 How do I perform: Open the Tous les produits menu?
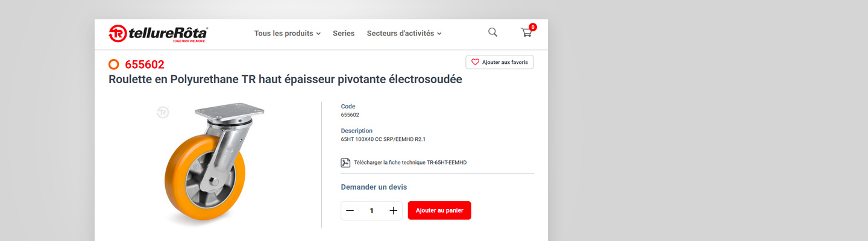pos(283,34)
